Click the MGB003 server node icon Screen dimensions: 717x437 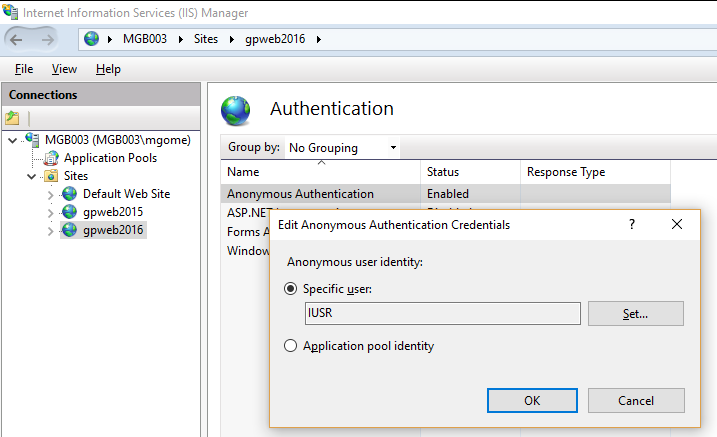(32, 139)
